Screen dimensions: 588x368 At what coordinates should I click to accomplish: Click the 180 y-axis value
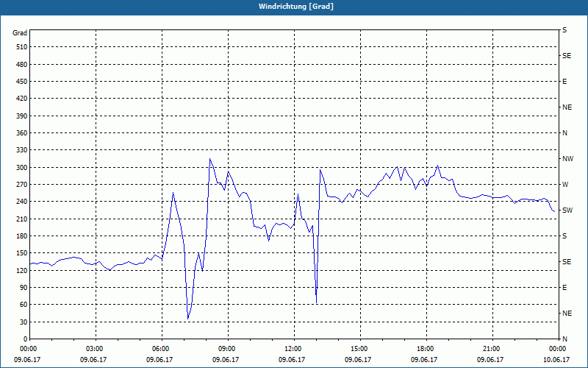click(x=22, y=236)
